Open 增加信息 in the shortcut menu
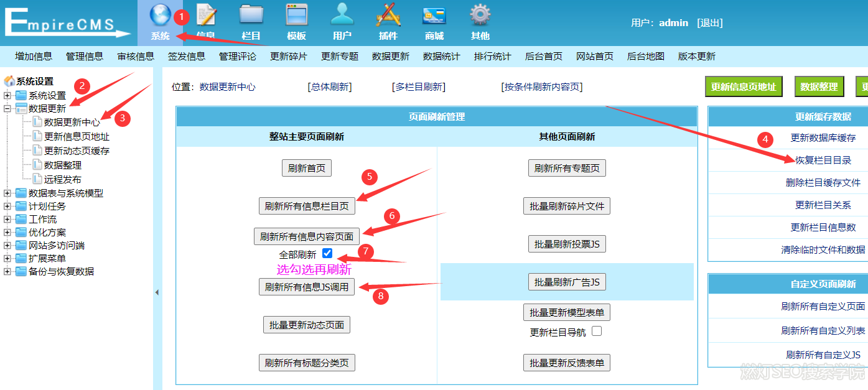This screenshot has height=390, width=868. pyautogui.click(x=34, y=56)
